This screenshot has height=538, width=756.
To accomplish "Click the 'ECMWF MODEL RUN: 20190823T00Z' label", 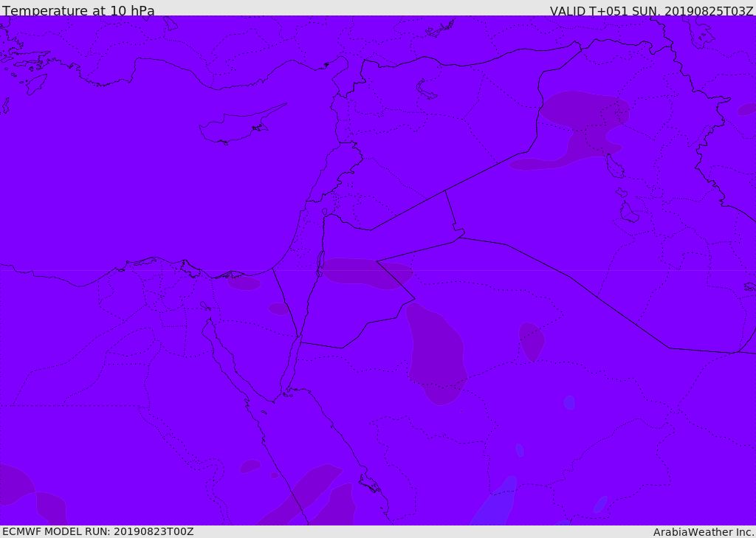I will click(98, 531).
